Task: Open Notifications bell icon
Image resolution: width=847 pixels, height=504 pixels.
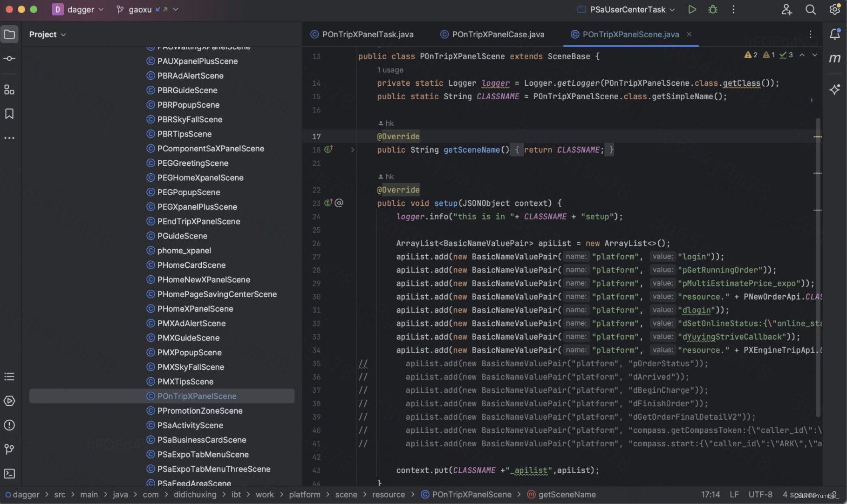Action: point(835,34)
